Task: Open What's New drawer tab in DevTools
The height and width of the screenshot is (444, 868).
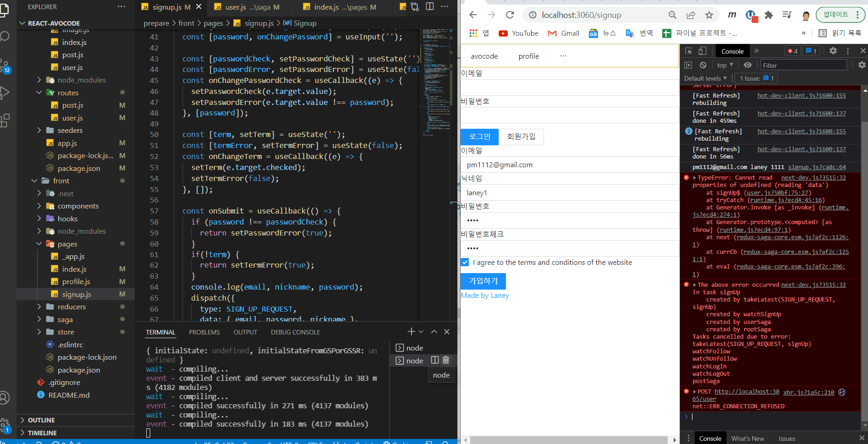Action: pos(747,439)
